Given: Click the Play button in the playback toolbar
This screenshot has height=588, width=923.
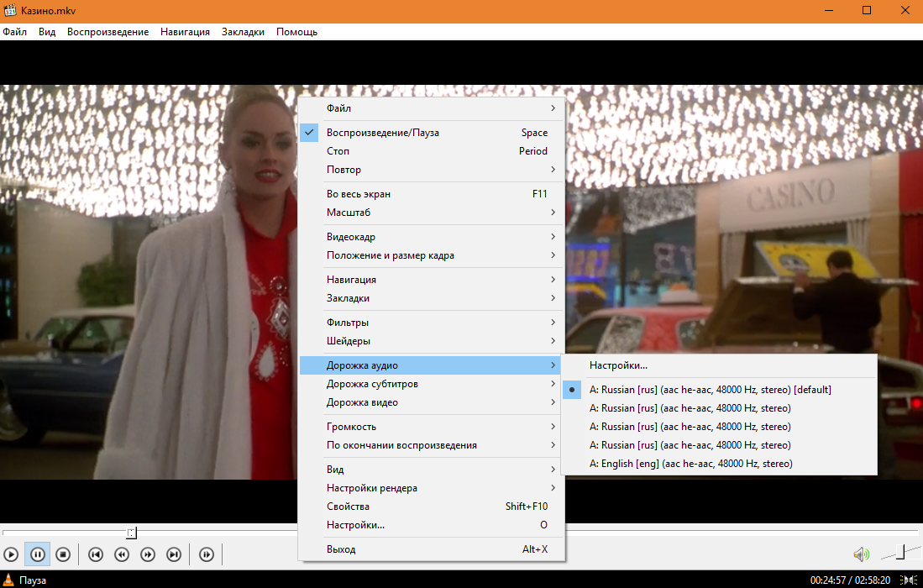Looking at the screenshot, I should point(11,554).
